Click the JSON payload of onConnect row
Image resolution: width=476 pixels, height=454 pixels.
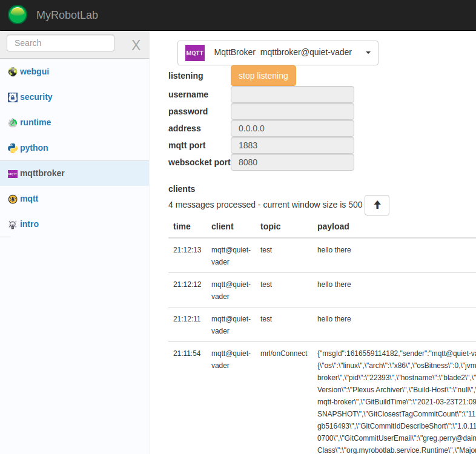pos(397,402)
